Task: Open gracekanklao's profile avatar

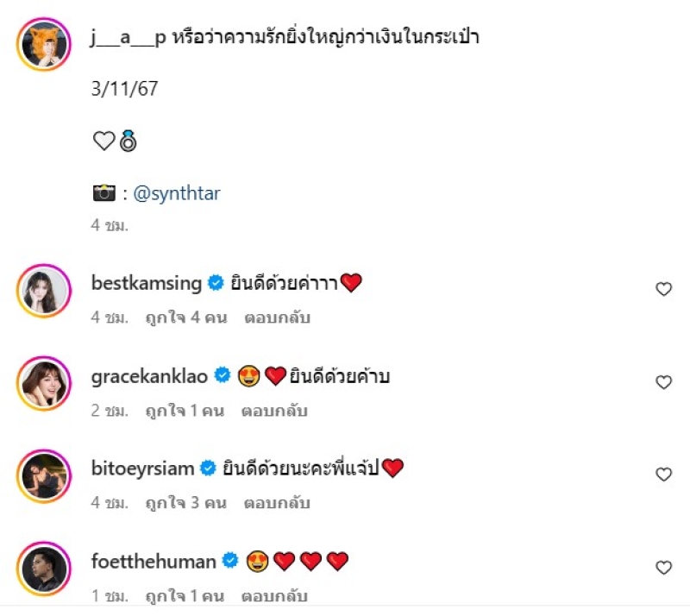Action: 44,384
